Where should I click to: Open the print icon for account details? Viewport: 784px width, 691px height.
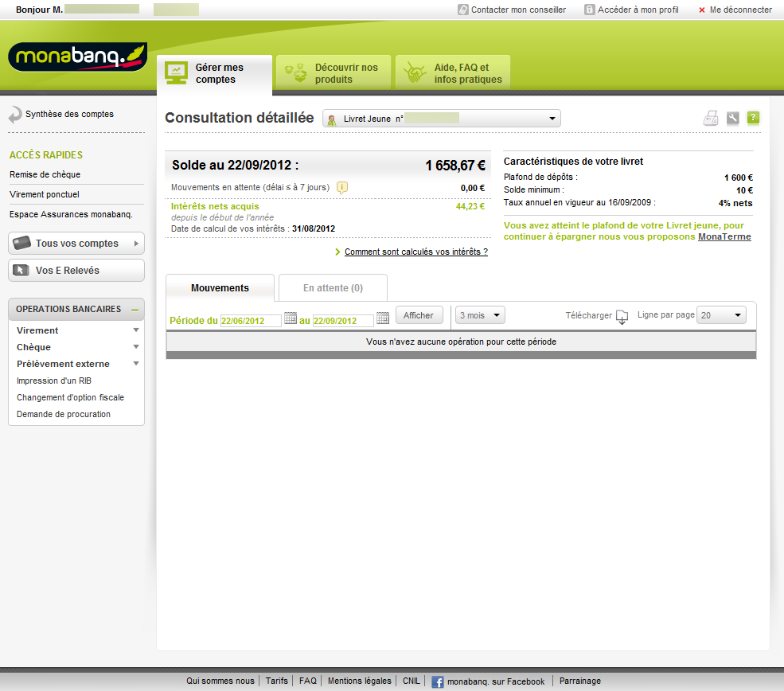[x=711, y=117]
